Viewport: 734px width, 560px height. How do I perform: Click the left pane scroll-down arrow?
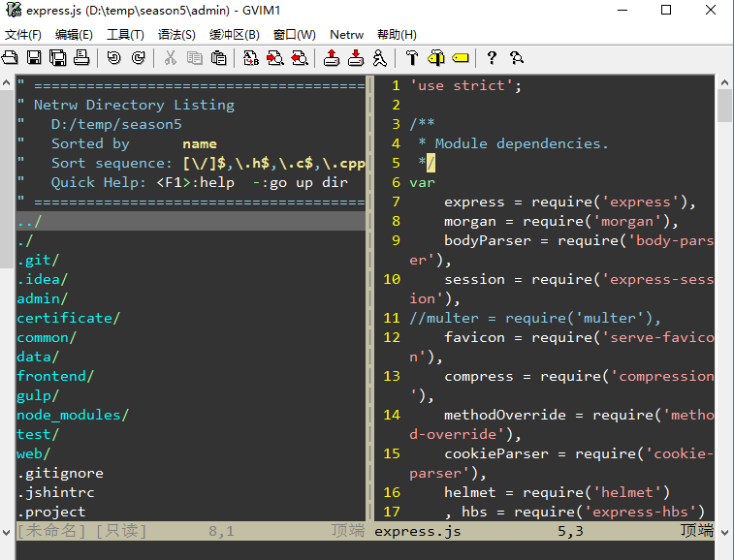[x=6, y=533]
